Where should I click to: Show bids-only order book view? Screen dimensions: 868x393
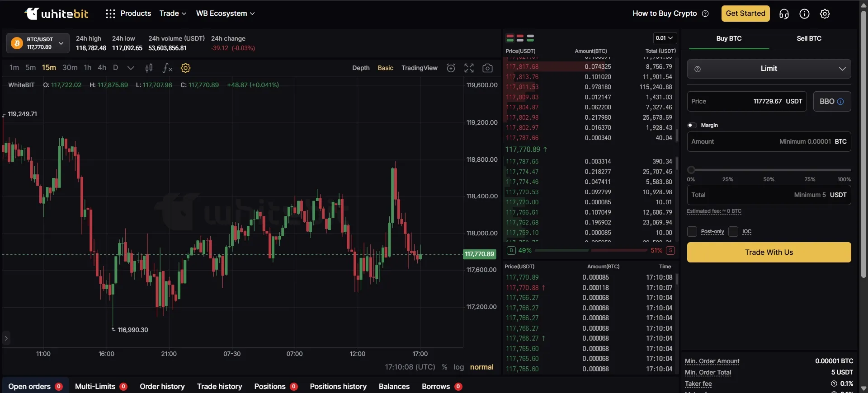[x=530, y=38]
